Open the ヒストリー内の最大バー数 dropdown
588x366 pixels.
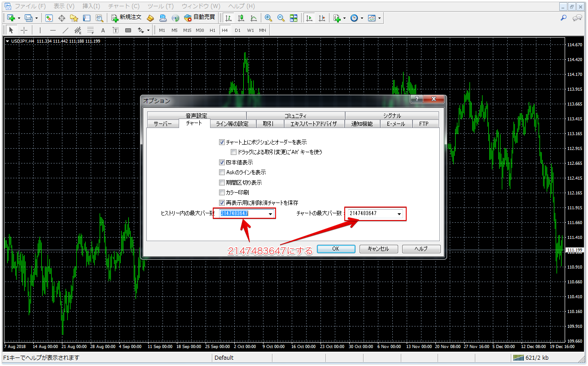point(271,213)
